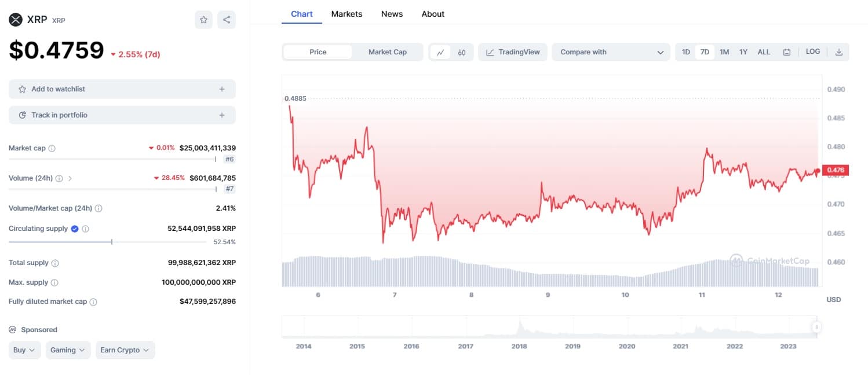The height and width of the screenshot is (375, 868).
Task: Select the Market Cap chart toggle
Action: [387, 52]
